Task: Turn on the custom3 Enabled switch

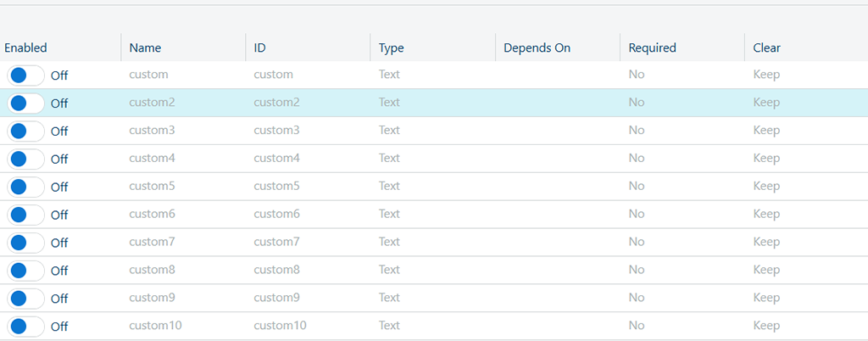Action: pos(25,131)
